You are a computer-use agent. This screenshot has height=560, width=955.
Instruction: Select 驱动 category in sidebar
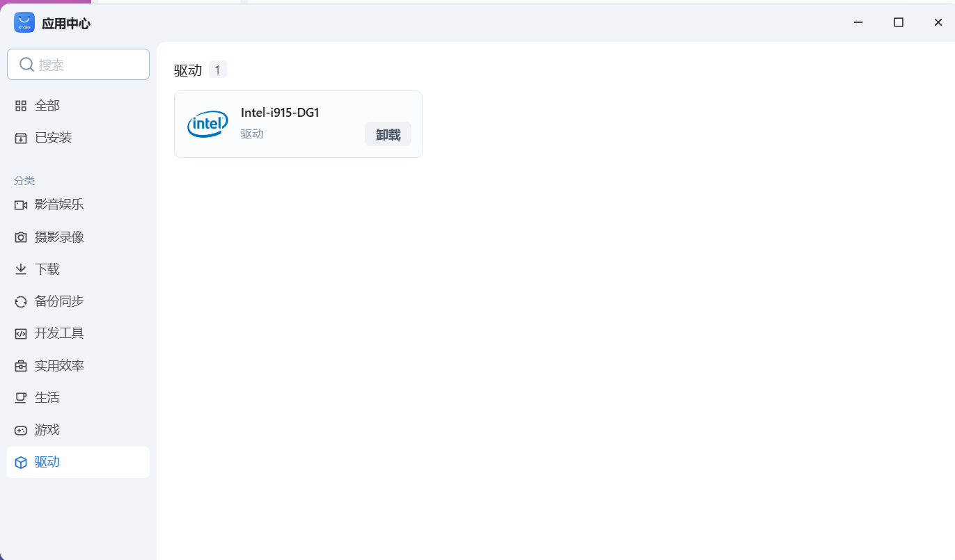coord(78,462)
